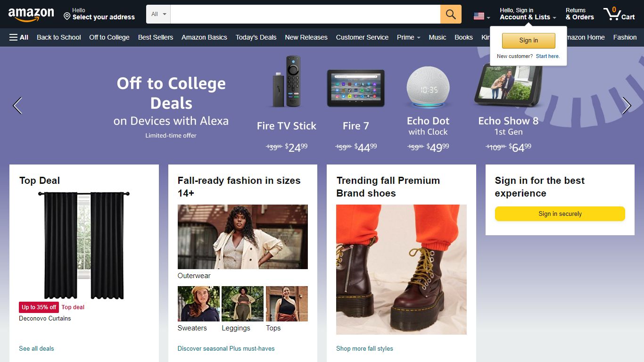Image resolution: width=644 pixels, height=362 pixels.
Task: Click See all deals link
Action: pos(36,349)
